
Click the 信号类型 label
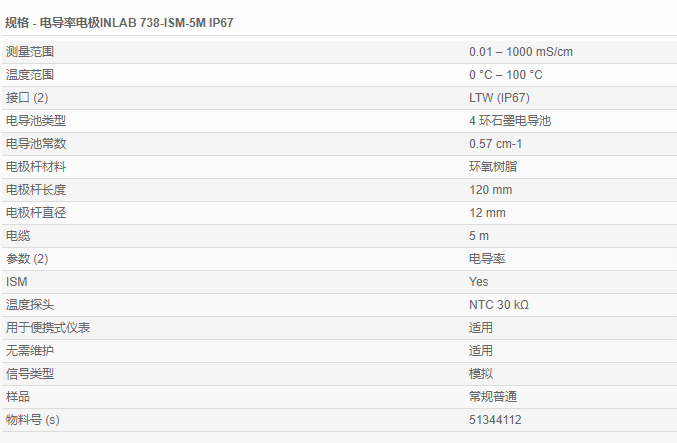[x=30, y=373]
